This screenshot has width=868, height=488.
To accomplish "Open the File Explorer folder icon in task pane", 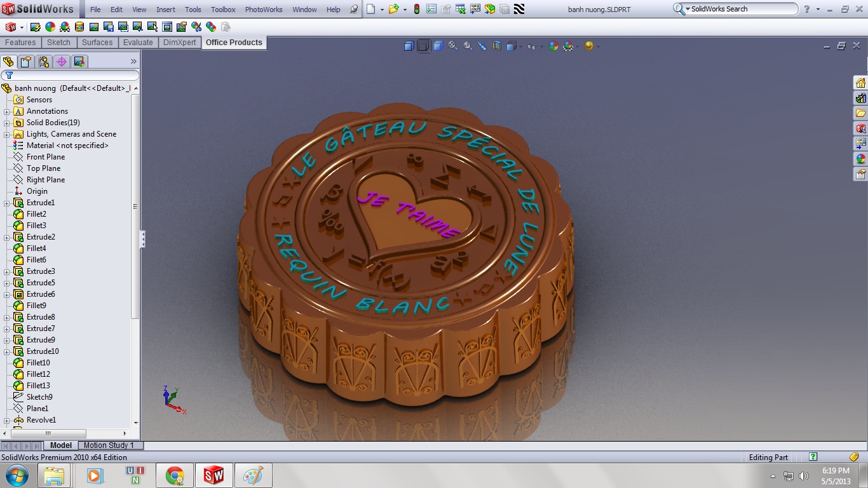I will [x=860, y=113].
